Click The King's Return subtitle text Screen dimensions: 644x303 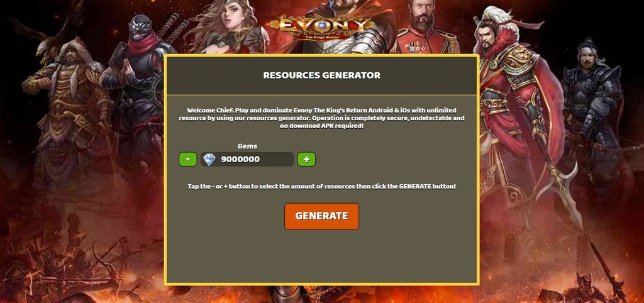[323, 36]
